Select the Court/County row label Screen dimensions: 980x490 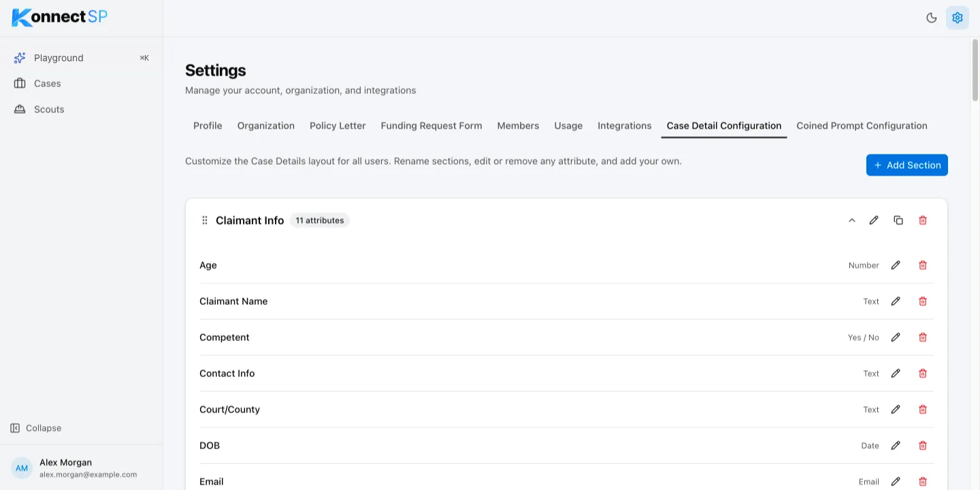click(x=229, y=410)
